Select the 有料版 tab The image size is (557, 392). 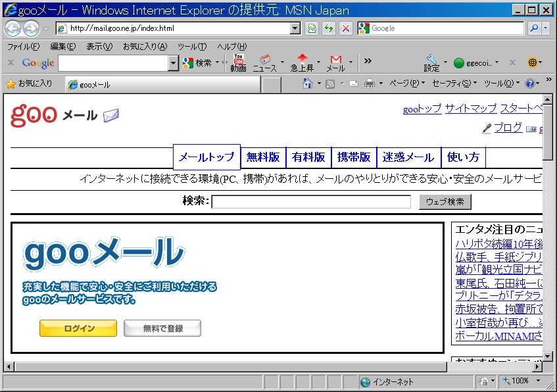pyautogui.click(x=308, y=157)
